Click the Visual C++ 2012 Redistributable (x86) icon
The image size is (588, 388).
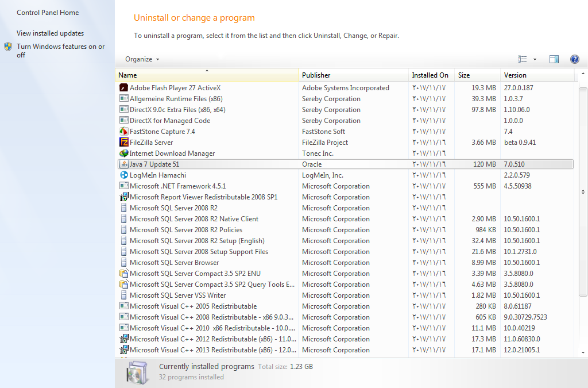tap(124, 339)
